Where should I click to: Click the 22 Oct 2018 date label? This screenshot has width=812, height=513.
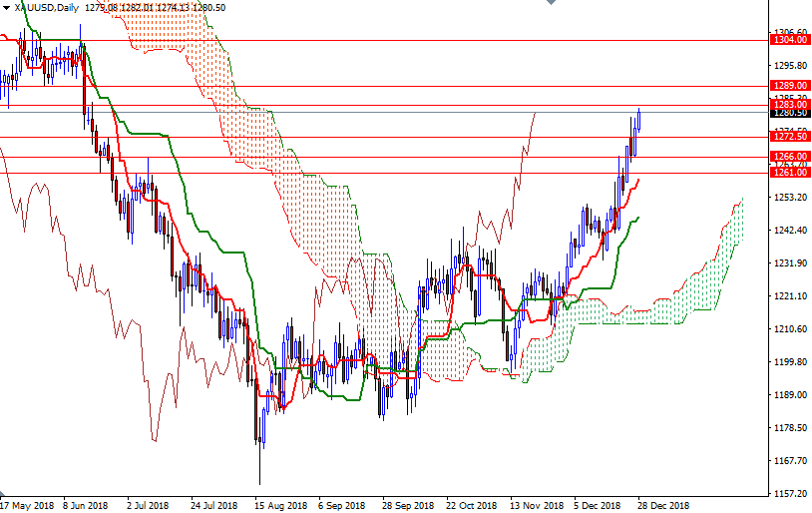(x=472, y=505)
